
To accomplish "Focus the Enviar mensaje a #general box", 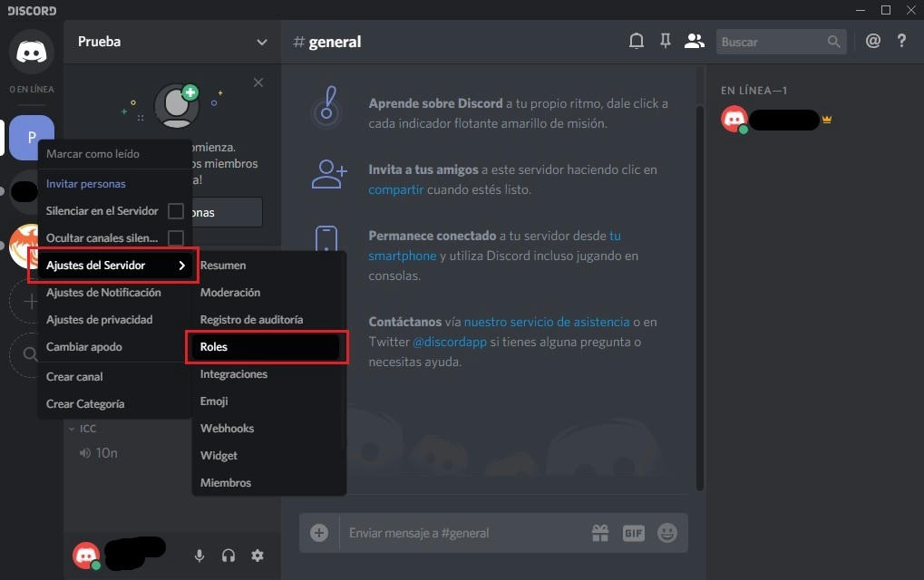I will point(465,533).
